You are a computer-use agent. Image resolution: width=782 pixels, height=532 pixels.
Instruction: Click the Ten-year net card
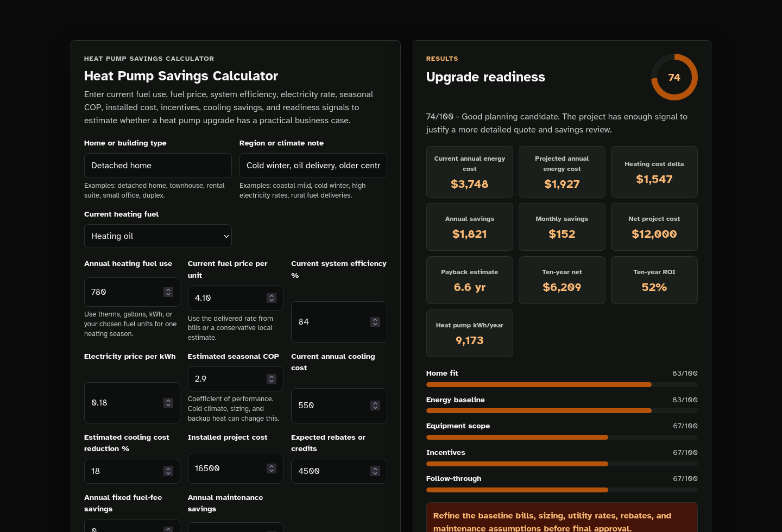tap(562, 280)
